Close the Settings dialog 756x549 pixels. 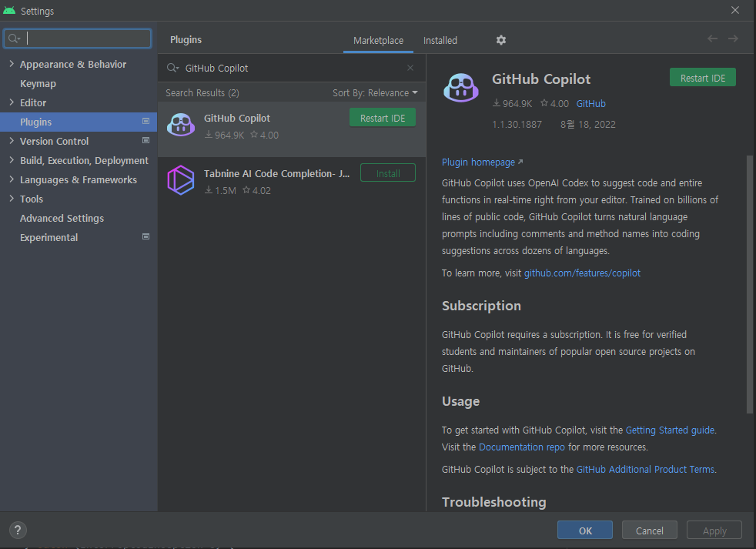[734, 10]
